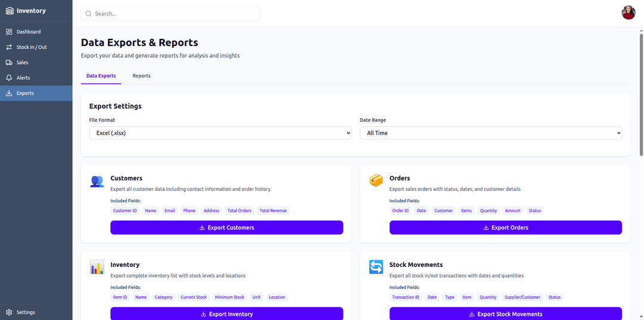Click the Orders package box icon
Viewport: 644px width, 320px height.
(x=376, y=181)
